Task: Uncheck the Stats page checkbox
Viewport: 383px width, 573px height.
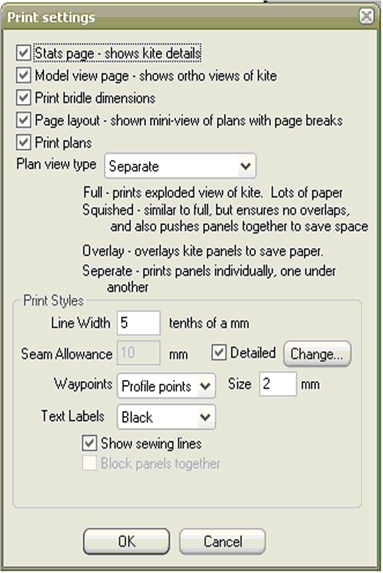Action: (x=23, y=53)
